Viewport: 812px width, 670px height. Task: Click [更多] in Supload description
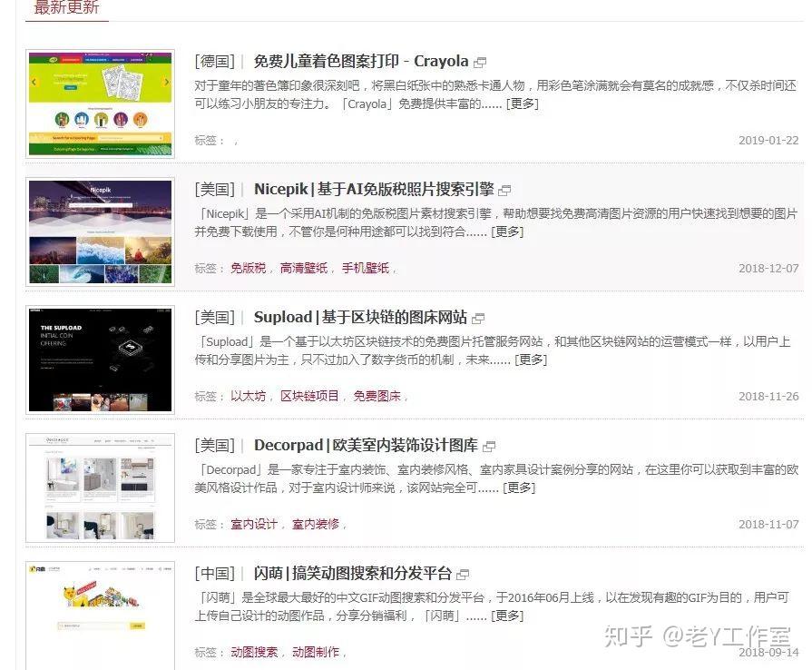tap(531, 360)
